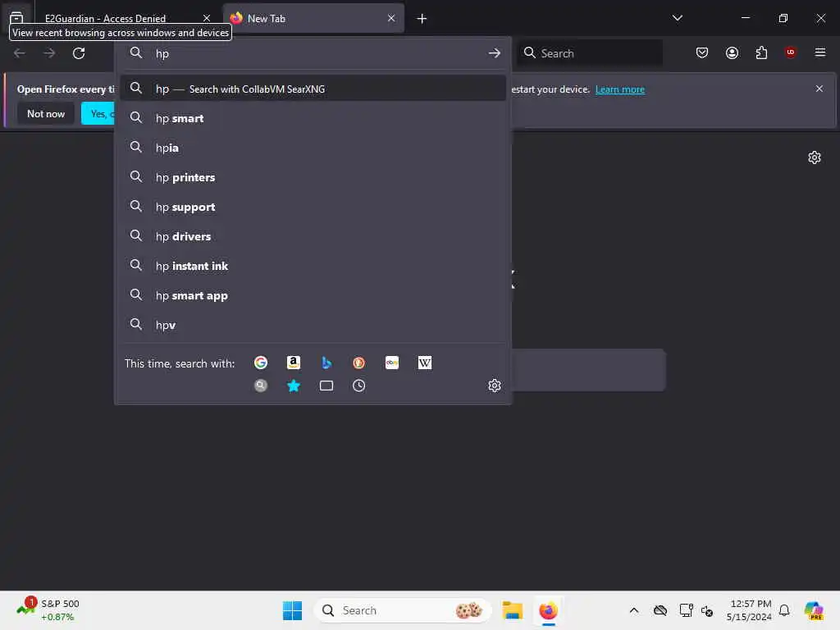Search with the Bing engine icon

point(326,363)
